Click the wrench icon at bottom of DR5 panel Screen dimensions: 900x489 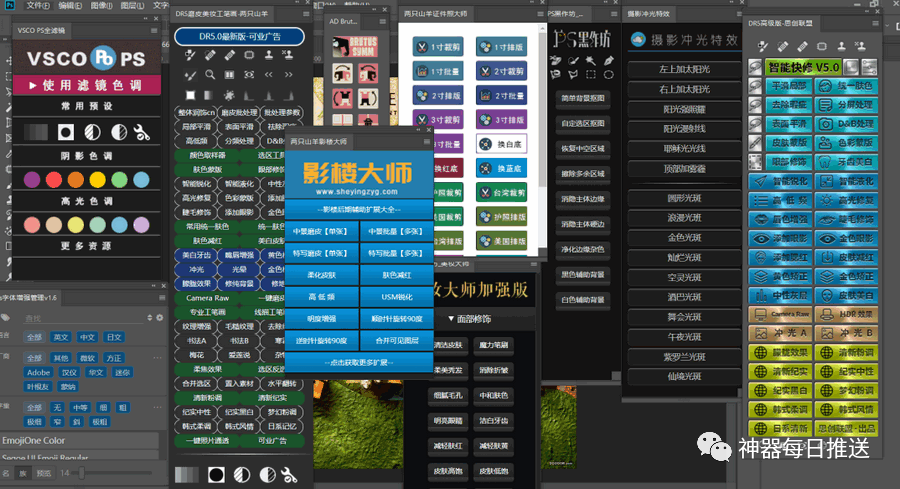click(290, 475)
